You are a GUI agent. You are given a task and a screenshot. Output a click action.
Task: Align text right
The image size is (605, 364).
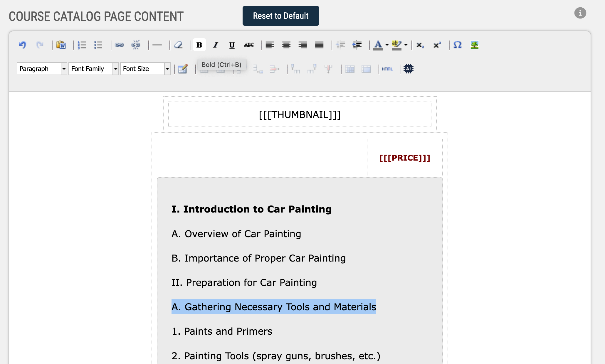click(303, 45)
